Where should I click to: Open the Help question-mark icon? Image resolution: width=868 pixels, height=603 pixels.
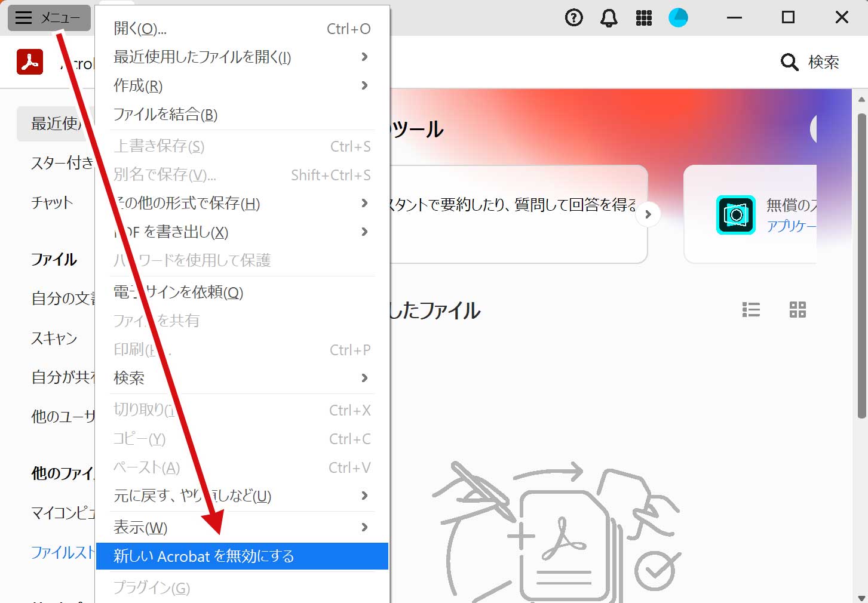pyautogui.click(x=573, y=18)
